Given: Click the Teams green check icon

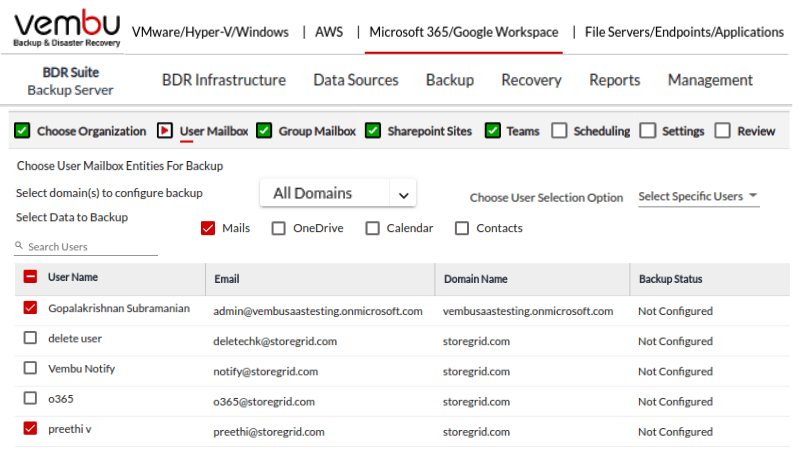Looking at the screenshot, I should pyautogui.click(x=492, y=131).
